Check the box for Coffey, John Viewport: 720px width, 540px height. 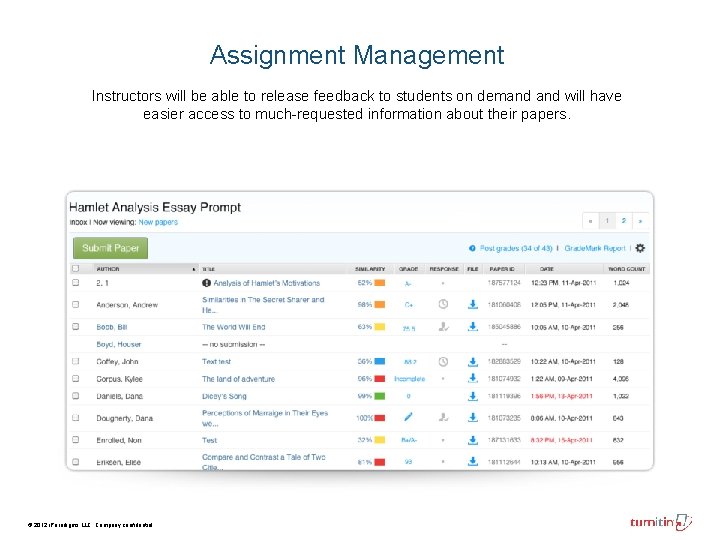click(x=76, y=361)
